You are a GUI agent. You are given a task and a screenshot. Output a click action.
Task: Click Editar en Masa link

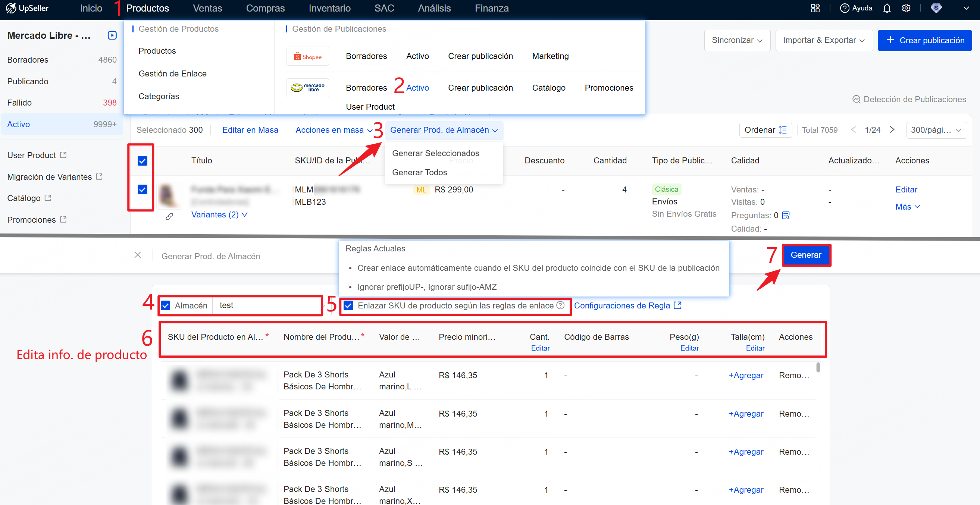(250, 130)
